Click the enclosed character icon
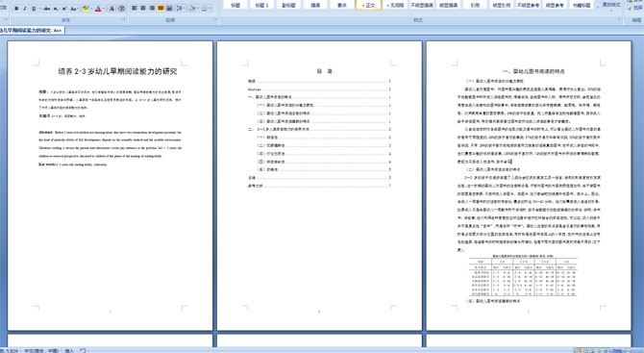Image resolution: width=644 pixels, height=353 pixels. tap(121, 9)
